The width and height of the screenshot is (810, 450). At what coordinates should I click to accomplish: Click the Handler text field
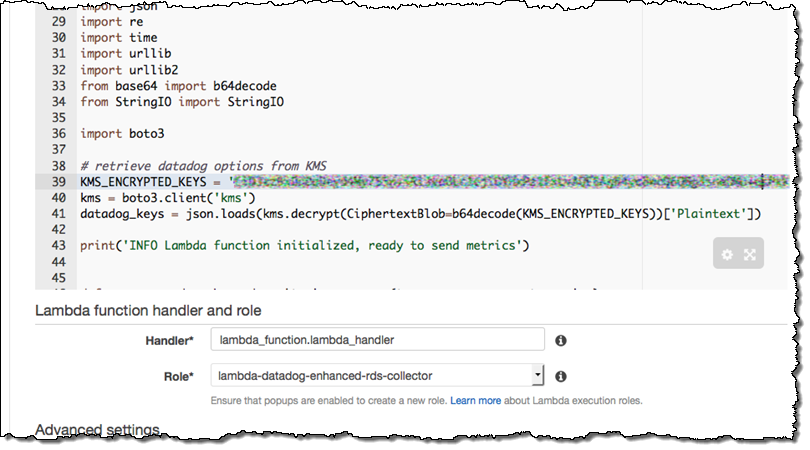coord(377,341)
